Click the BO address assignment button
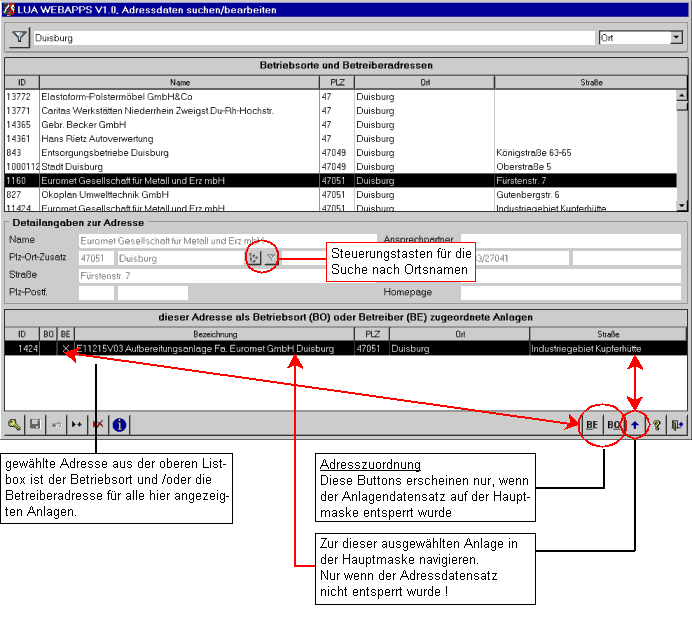The width and height of the screenshot is (692, 620). pos(613,424)
